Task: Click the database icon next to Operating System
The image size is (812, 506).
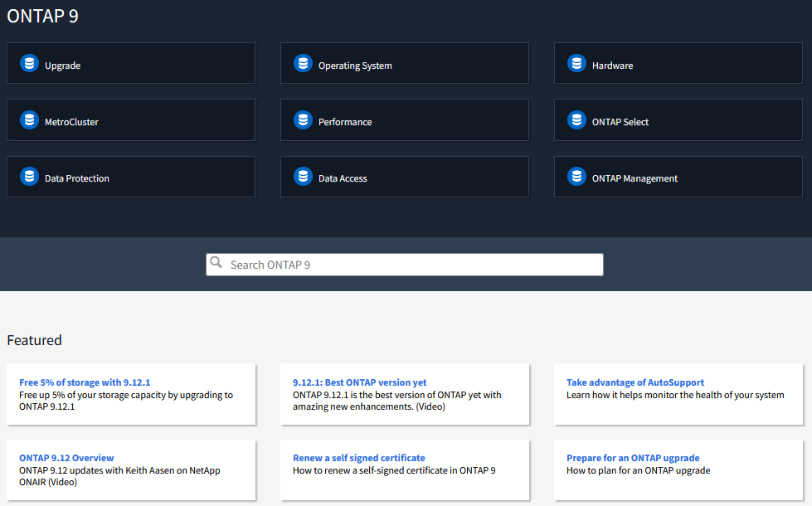Action: tap(304, 64)
